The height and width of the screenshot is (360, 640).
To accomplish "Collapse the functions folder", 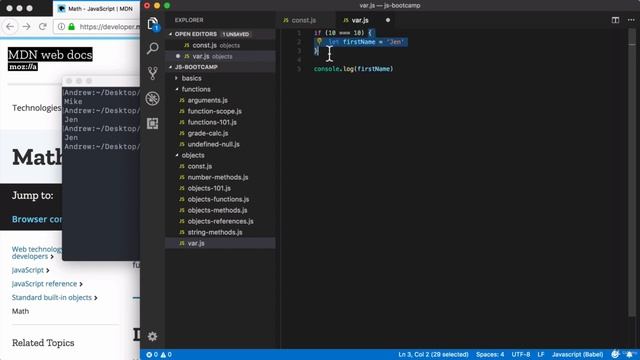I will click(196, 89).
